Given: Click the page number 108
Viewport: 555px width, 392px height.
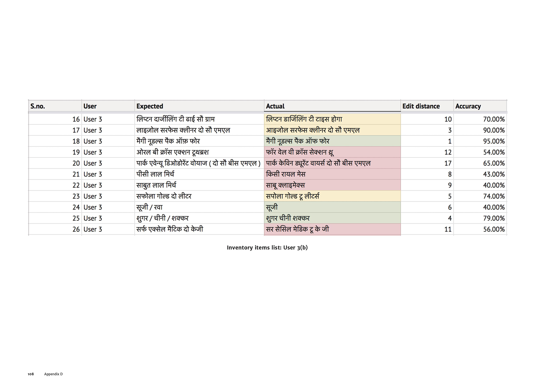Looking at the screenshot, I should coord(31,374).
